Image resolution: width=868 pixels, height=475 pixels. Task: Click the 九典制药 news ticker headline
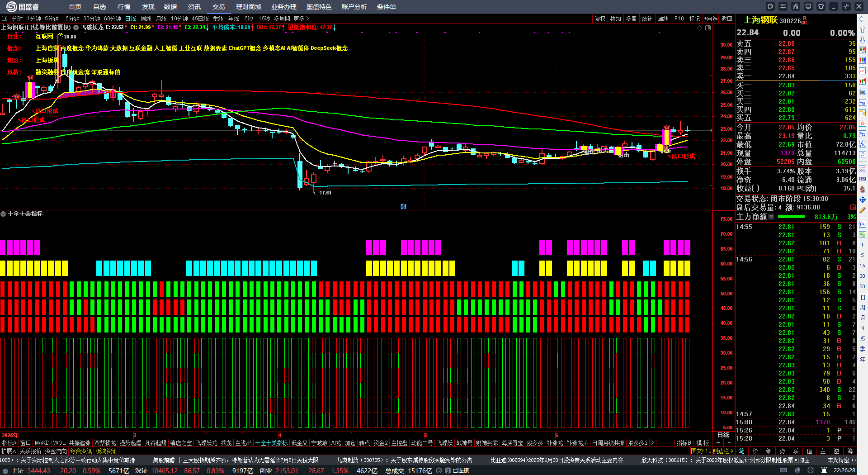[404, 460]
